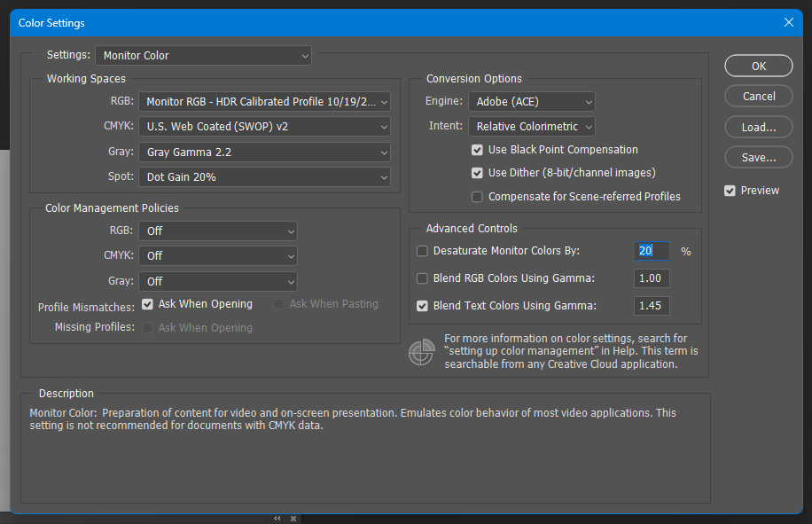Open the RGB color management policy dropdown
Image resolution: width=812 pixels, height=524 pixels.
218,231
